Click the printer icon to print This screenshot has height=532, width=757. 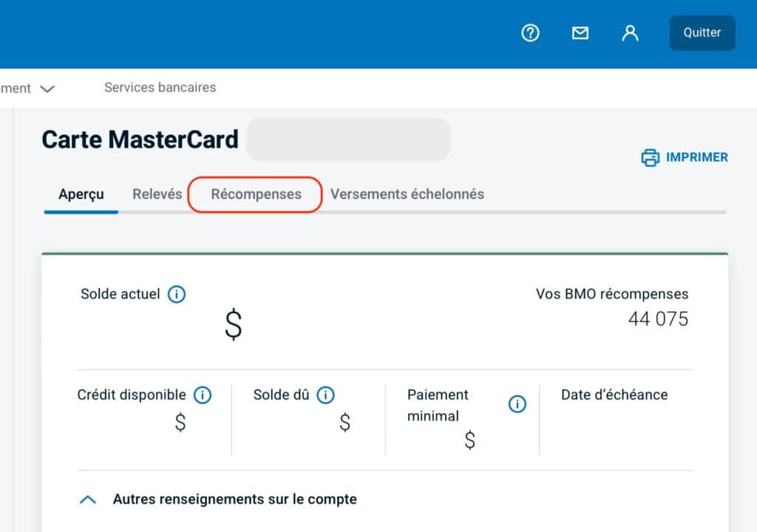650,157
